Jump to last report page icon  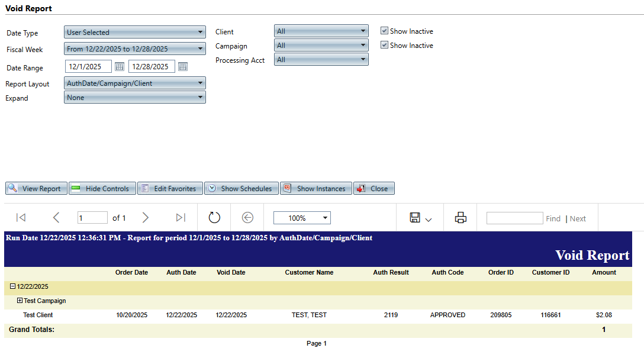point(181,218)
